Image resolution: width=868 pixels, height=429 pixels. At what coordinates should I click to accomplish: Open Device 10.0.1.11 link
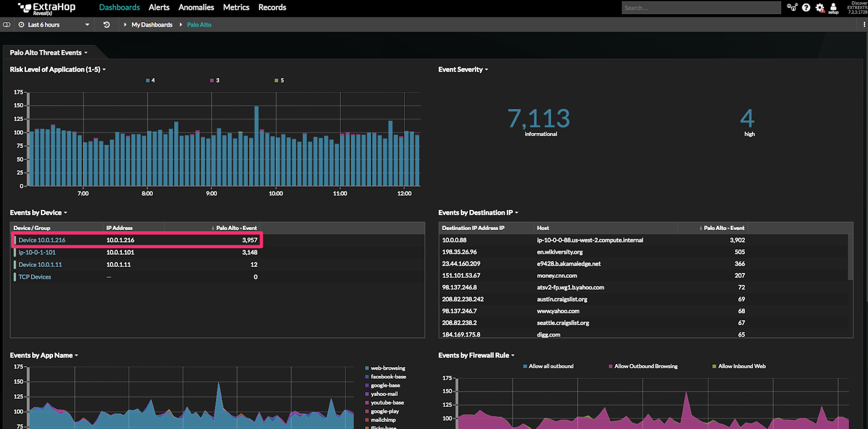click(40, 265)
